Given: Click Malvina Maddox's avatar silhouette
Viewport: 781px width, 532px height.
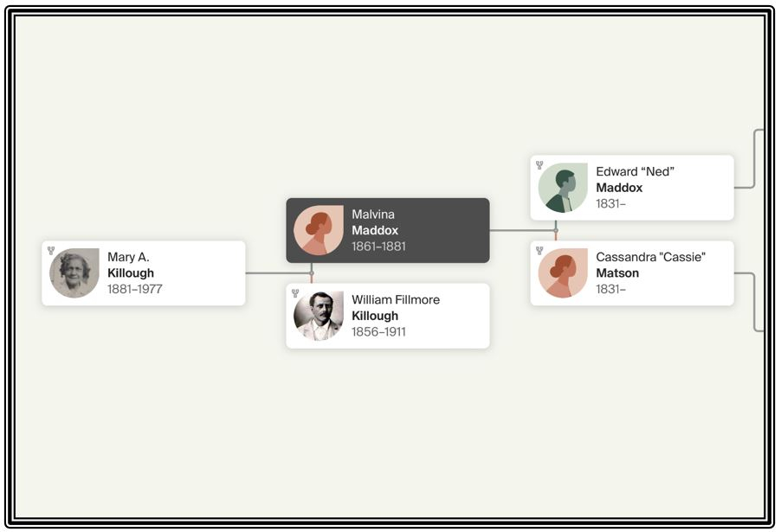Looking at the screenshot, I should (x=319, y=231).
